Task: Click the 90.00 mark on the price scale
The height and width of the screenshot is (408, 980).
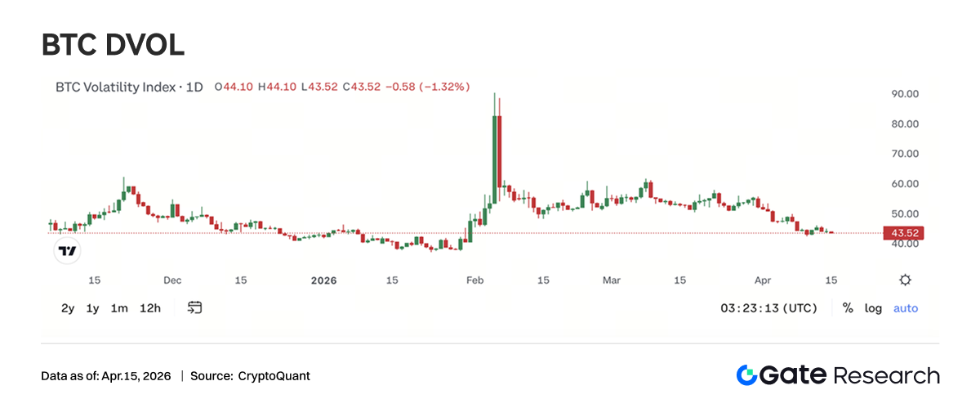Action: click(904, 94)
